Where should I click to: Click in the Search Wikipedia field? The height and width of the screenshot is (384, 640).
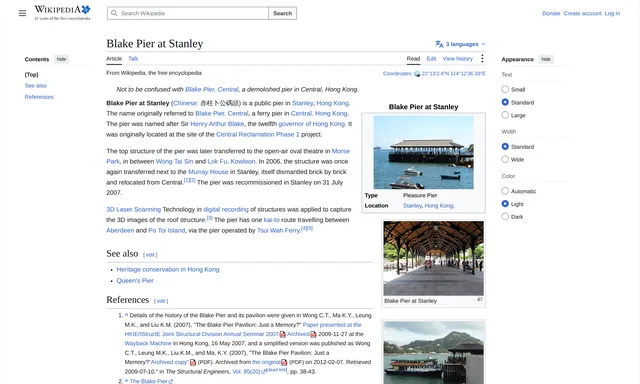(188, 13)
